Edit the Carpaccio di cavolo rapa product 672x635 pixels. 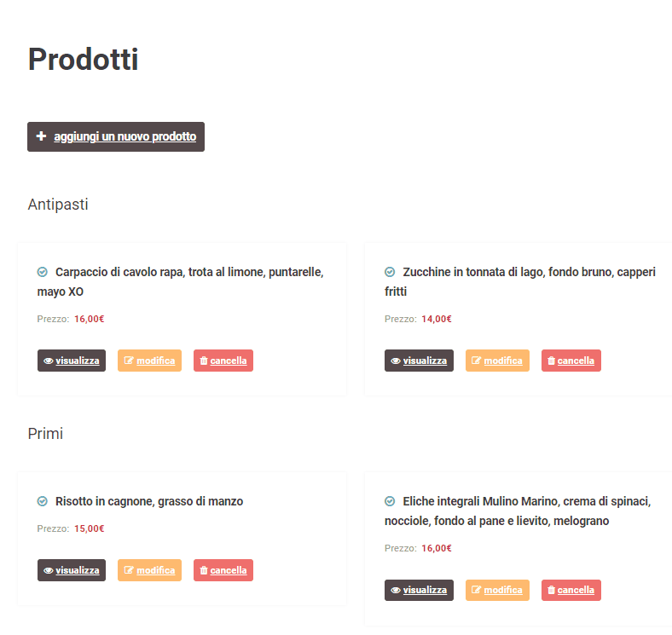point(149,361)
